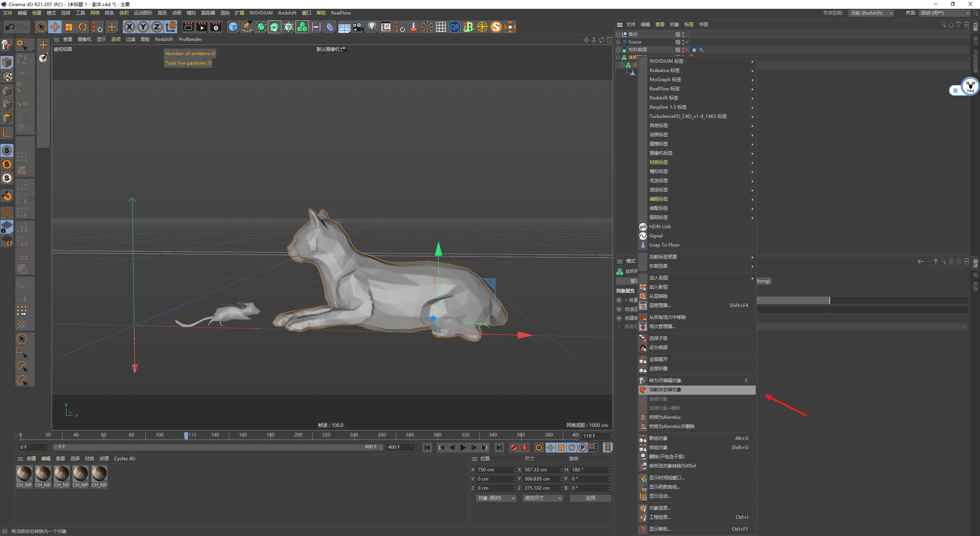
Task: Toggle X axis lock button
Action: pos(129,27)
